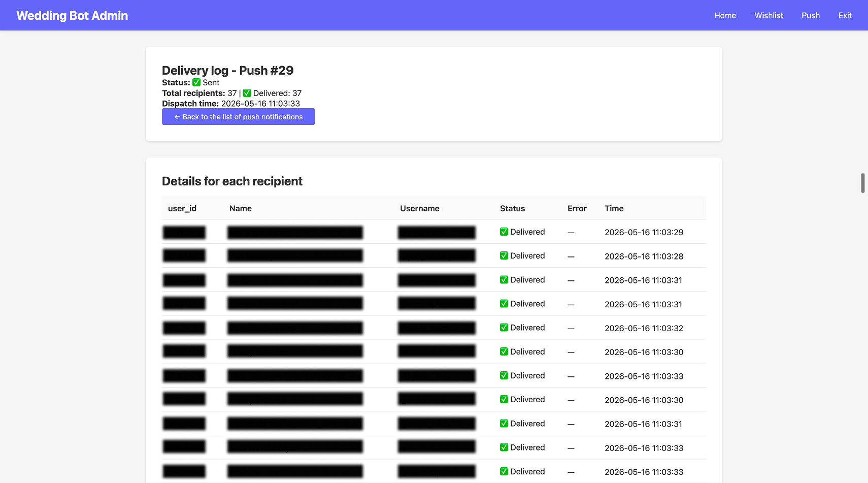The height and width of the screenshot is (483, 868).
Task: Click the Total recipients: 37 text
Action: (199, 93)
